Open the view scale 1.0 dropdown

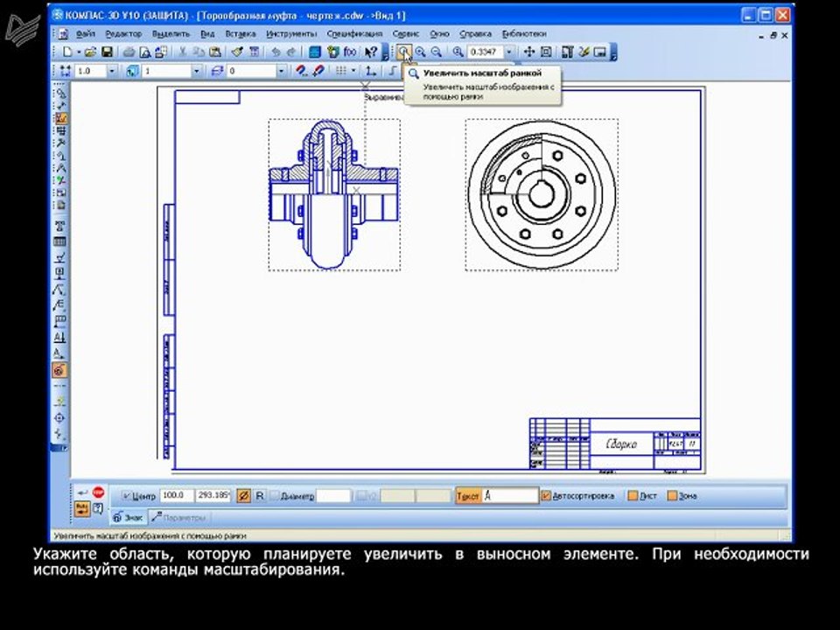[x=112, y=71]
